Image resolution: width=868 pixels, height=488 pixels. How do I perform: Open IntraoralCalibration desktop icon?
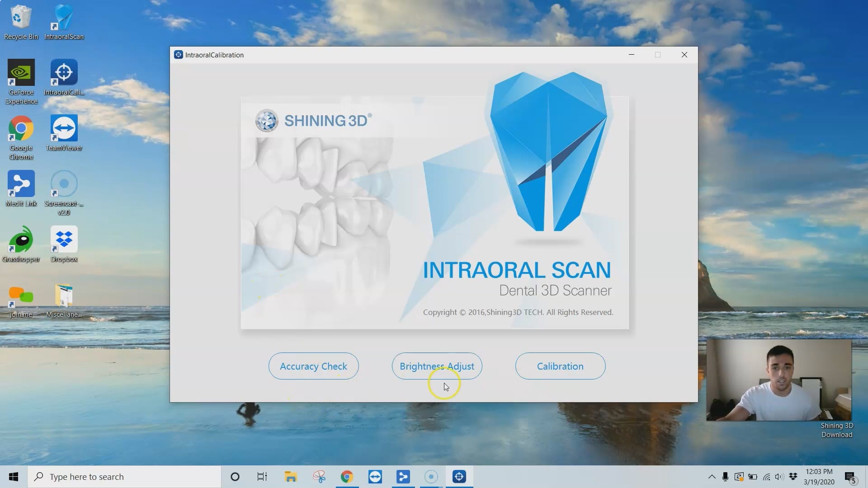coord(64,72)
